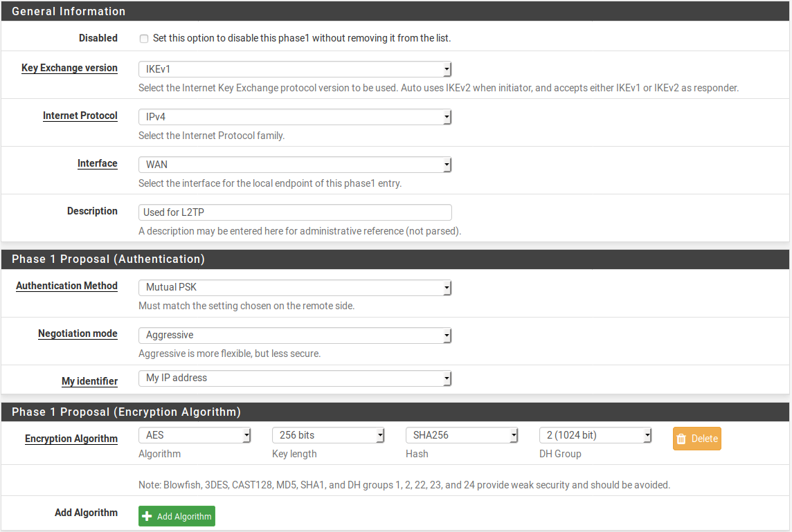Click the Encryption Algorithm label
792x532 pixels.
(71, 439)
